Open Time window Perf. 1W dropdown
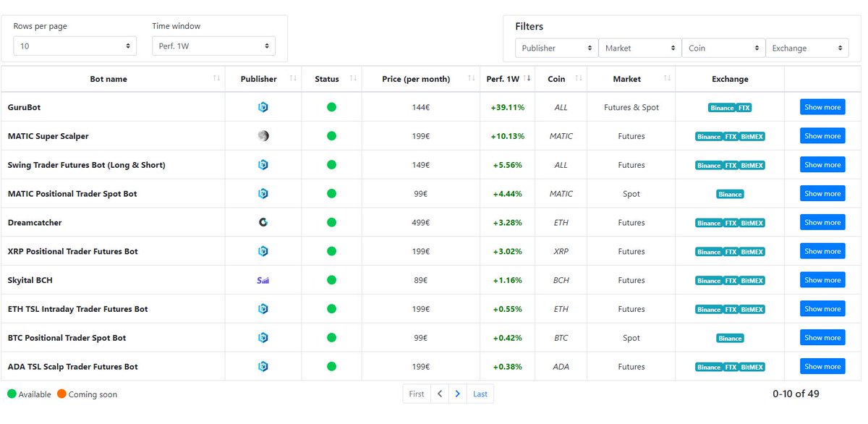This screenshot has width=868, height=424. [213, 46]
